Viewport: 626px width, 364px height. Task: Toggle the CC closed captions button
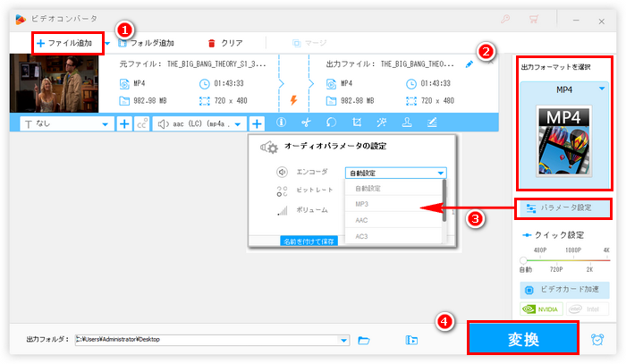point(141,123)
